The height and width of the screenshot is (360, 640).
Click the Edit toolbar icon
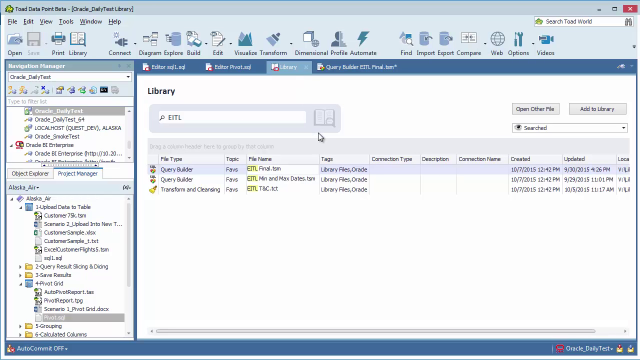pyautogui.click(x=218, y=44)
